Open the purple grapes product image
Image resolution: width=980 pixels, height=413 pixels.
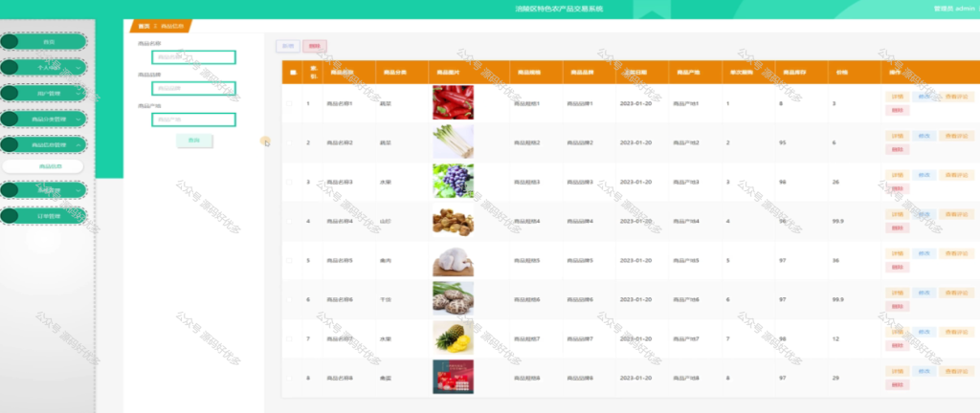point(453,181)
